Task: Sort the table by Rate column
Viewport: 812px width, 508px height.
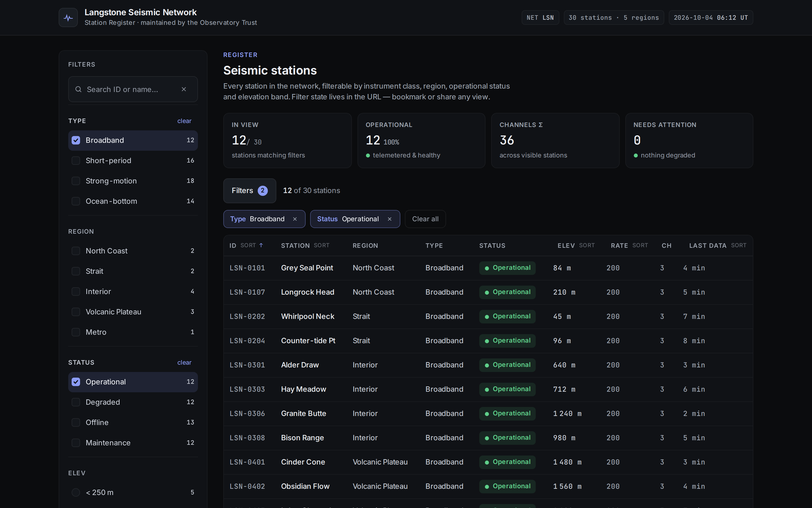Action: click(x=640, y=245)
